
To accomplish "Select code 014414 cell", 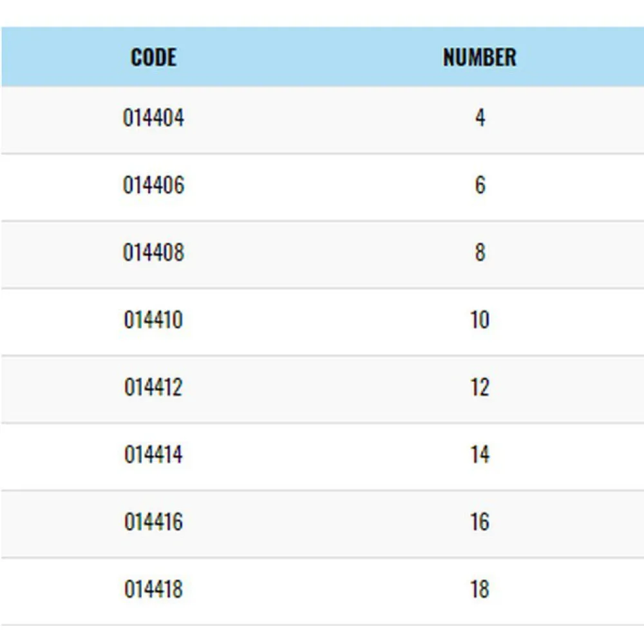I will pyautogui.click(x=153, y=455).
